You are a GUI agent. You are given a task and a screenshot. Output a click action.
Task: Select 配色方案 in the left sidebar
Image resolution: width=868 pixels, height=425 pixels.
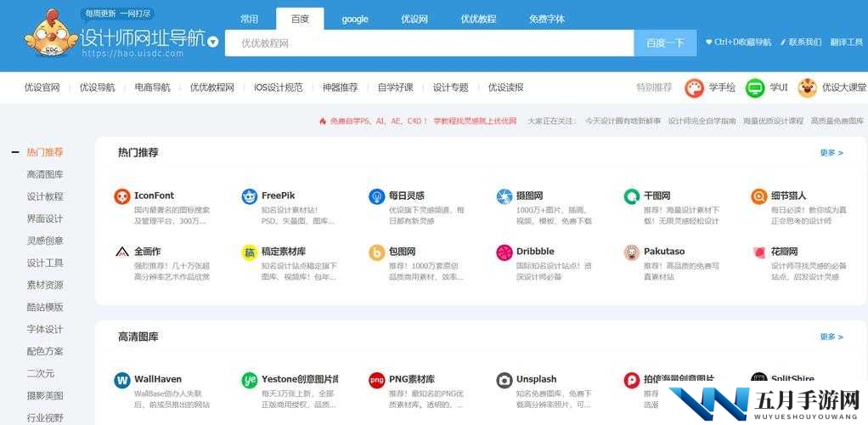pyautogui.click(x=45, y=351)
